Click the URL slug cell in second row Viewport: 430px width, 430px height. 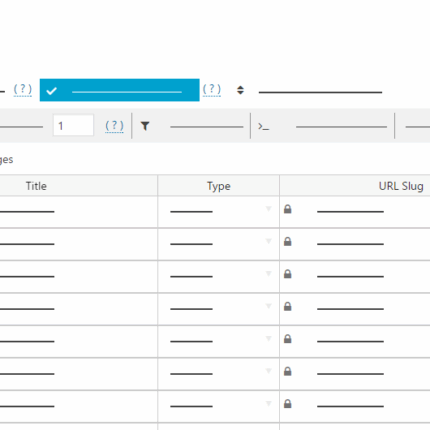[x=355, y=244]
